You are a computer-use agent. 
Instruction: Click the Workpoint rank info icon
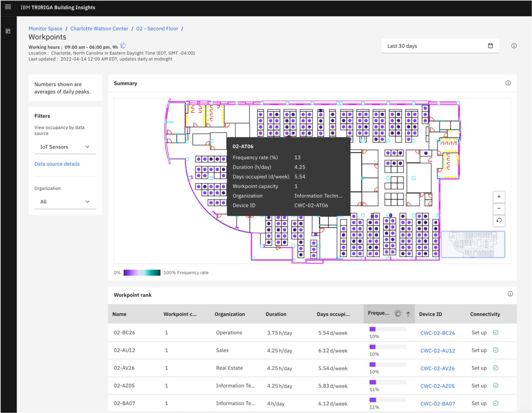click(510, 294)
